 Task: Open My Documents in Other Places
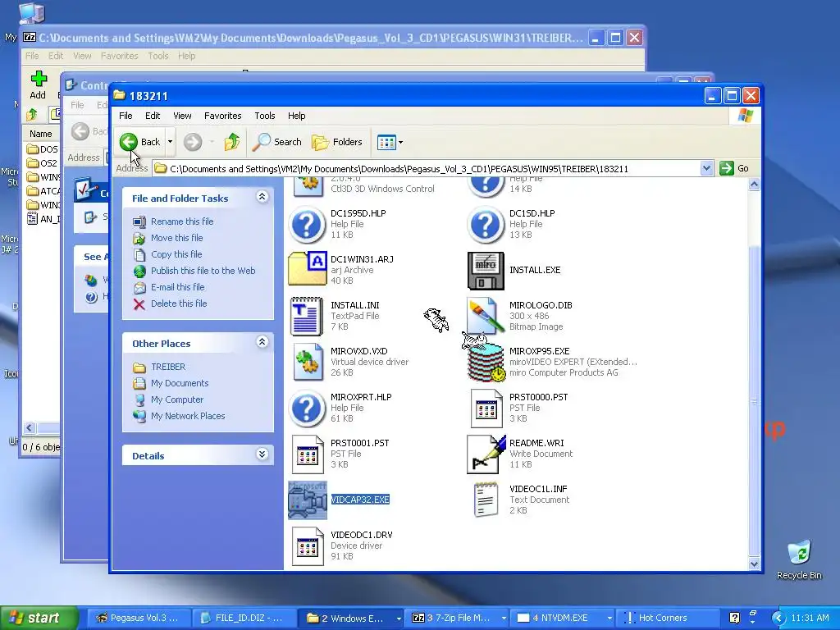coord(180,383)
